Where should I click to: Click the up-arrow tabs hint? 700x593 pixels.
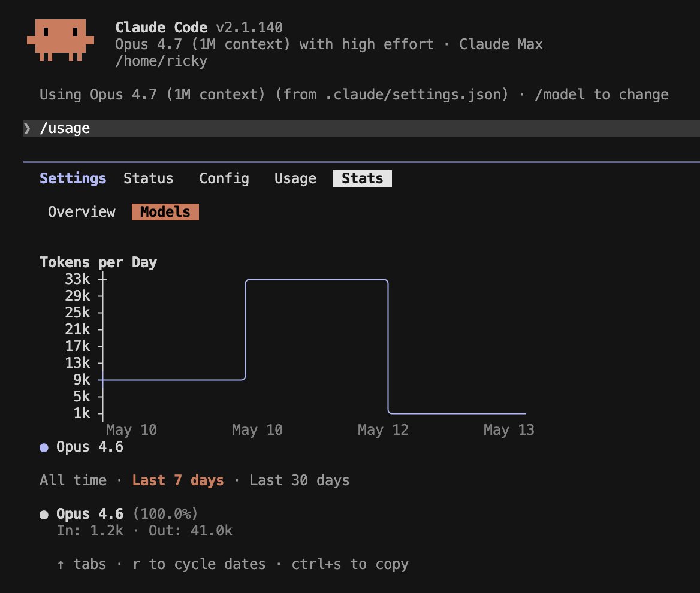(x=82, y=564)
